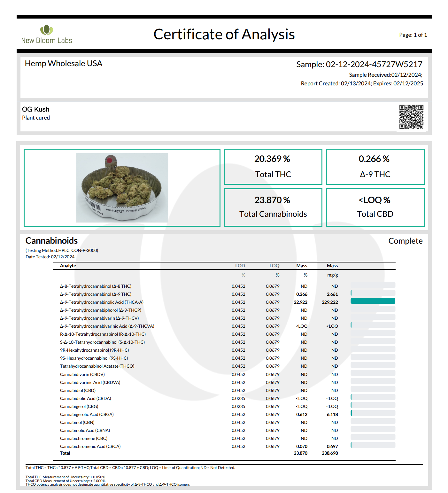Click the 20.369 % Total THC value
Viewport: 448px width, 493px height.
click(x=272, y=159)
